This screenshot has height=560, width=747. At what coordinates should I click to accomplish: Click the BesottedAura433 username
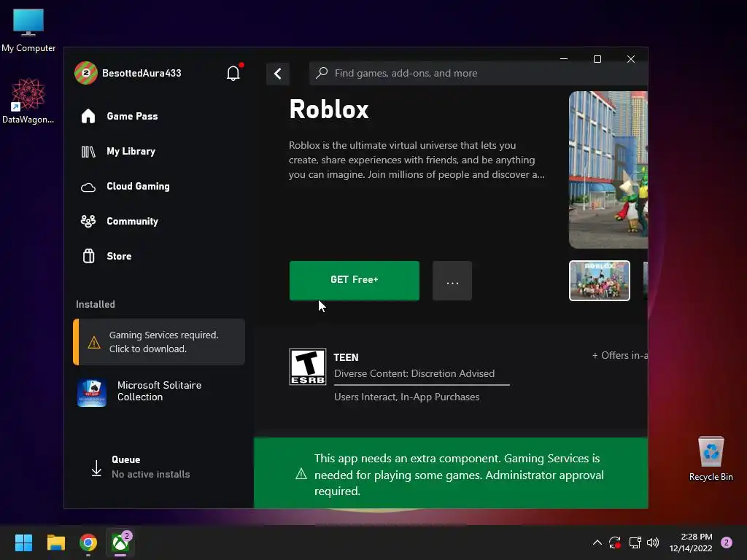(142, 74)
